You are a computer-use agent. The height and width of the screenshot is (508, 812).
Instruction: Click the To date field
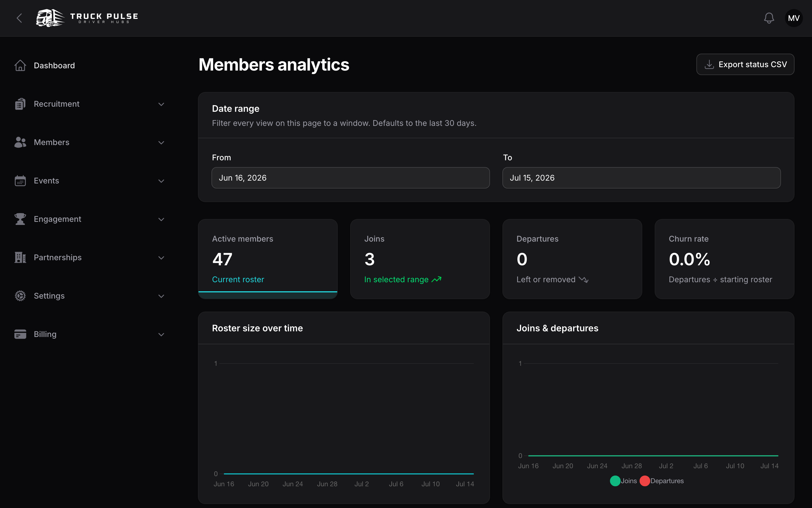(x=641, y=178)
